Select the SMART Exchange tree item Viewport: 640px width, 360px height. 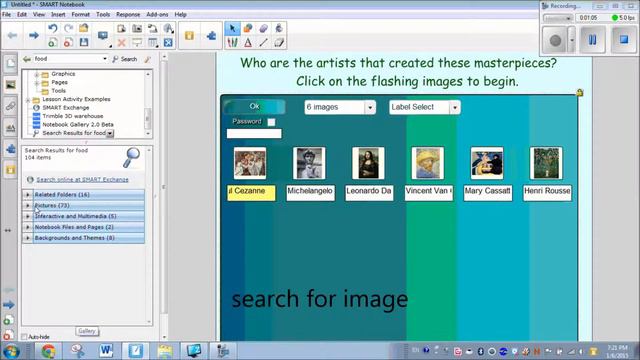(x=65, y=108)
